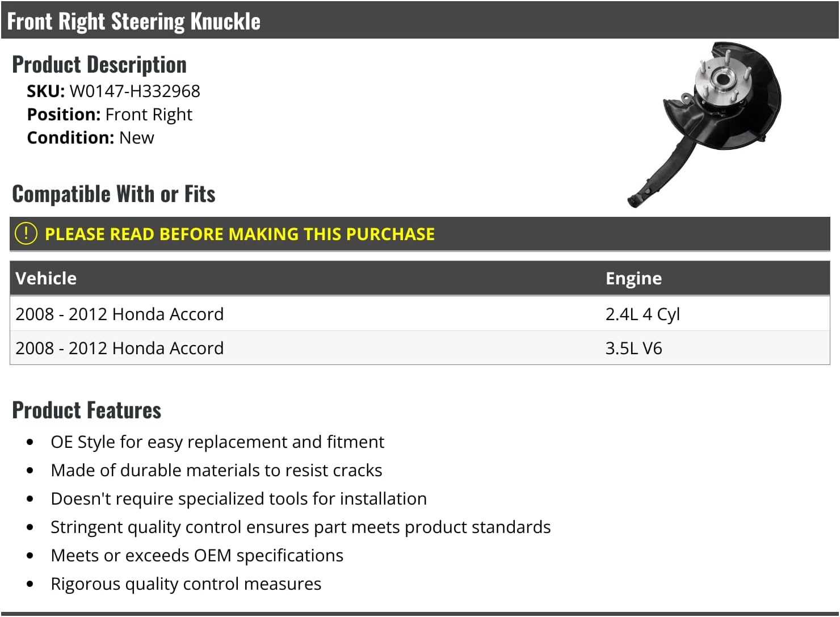Click the Meets or exceeds OEM specifications bullet

click(197, 555)
